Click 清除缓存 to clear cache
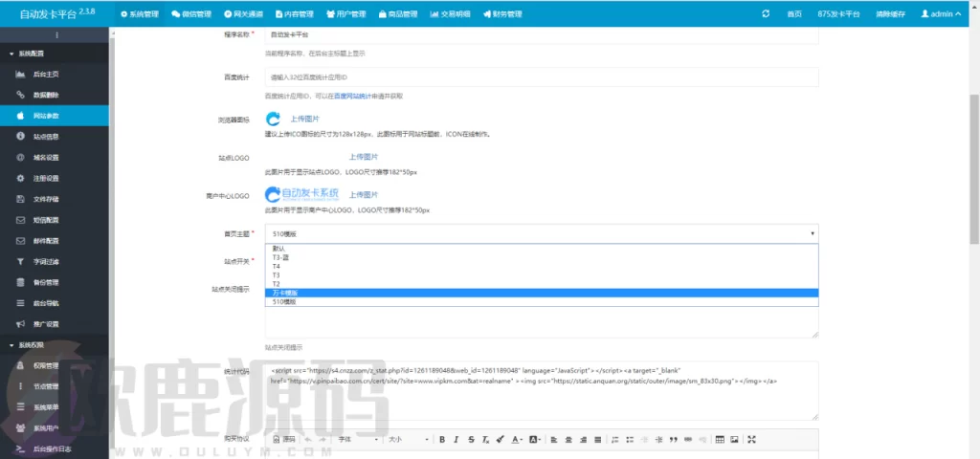980x459 pixels. [889, 13]
